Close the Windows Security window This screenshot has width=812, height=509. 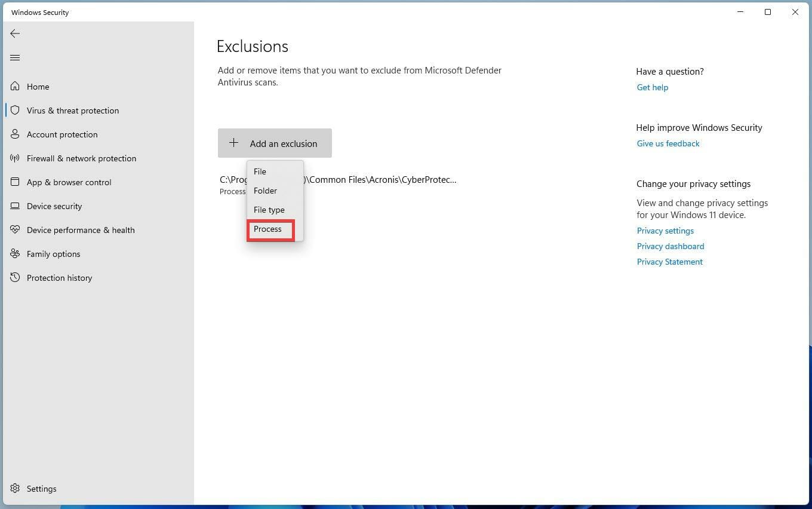795,12
